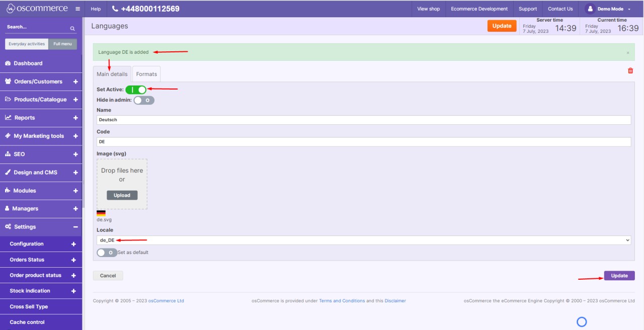Expand Managers with plus sign
This screenshot has width=644, height=330.
(x=75, y=208)
